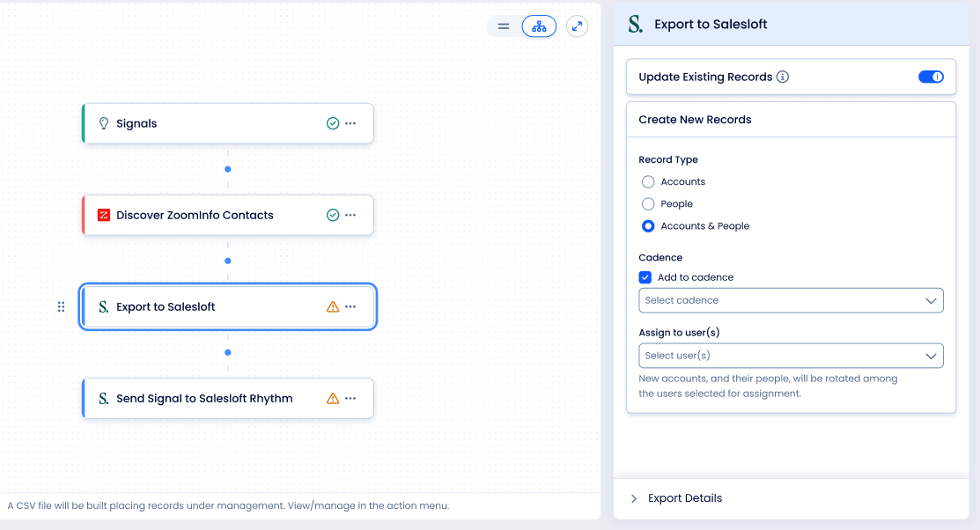Click CSV file note at canvas bottom
Screen dimensions: 980x530
coord(228,505)
